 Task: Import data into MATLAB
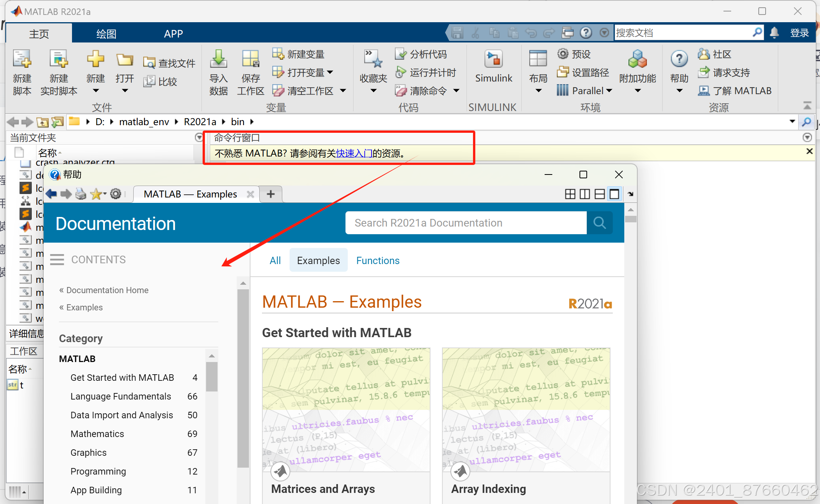coord(218,72)
